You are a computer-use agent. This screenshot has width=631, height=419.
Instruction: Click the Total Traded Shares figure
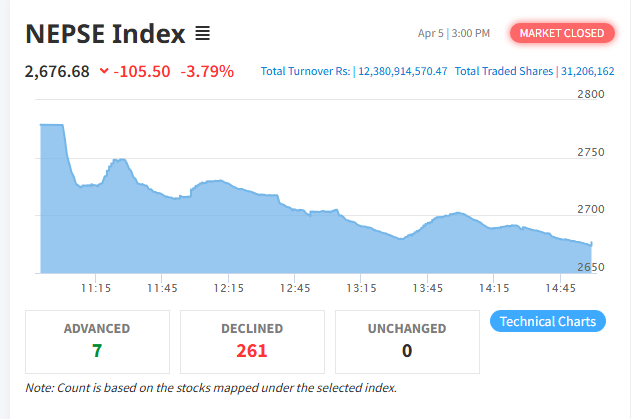pos(588,72)
